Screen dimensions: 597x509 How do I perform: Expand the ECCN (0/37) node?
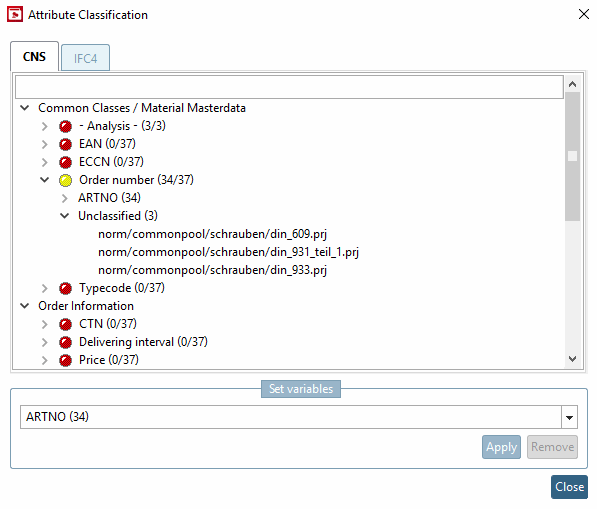pos(45,162)
